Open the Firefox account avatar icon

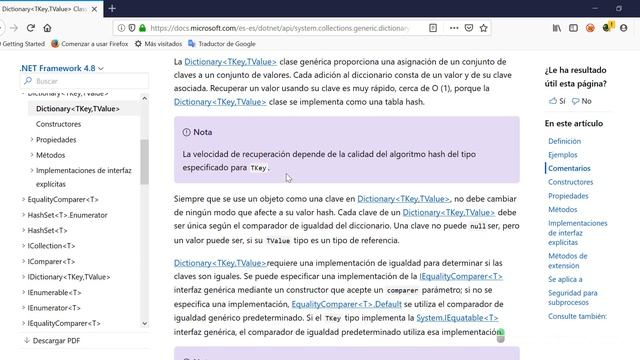tap(624, 28)
